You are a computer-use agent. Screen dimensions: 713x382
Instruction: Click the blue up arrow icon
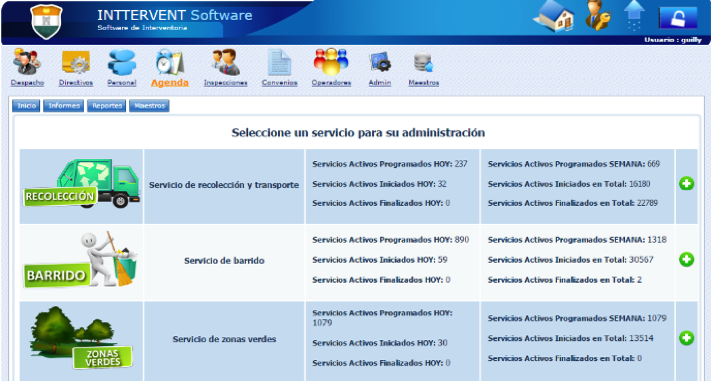click(634, 15)
